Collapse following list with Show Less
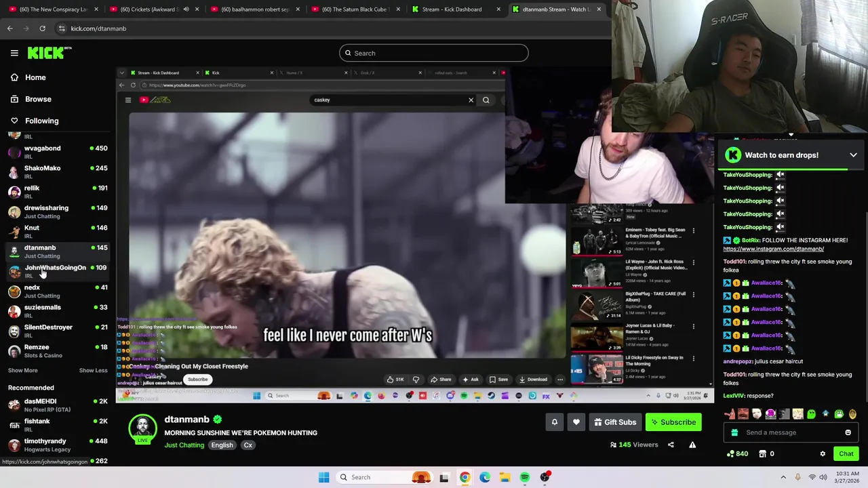The width and height of the screenshot is (868, 488). click(93, 371)
